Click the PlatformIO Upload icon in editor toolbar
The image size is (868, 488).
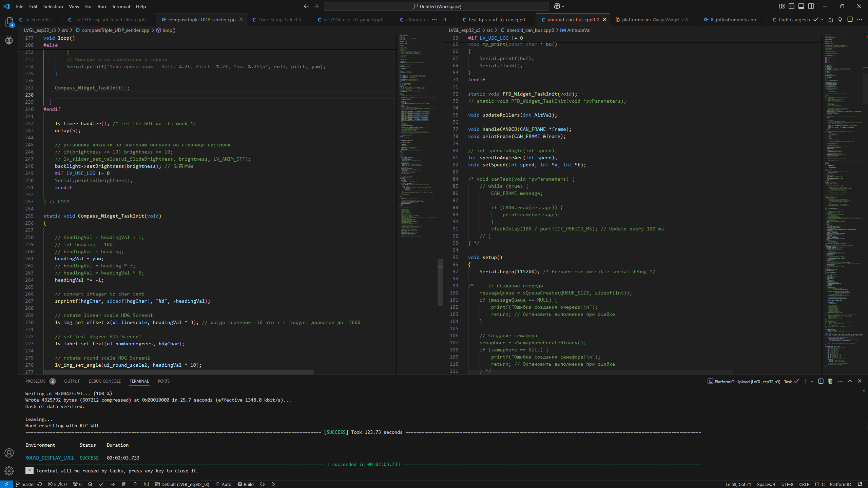tap(830, 20)
